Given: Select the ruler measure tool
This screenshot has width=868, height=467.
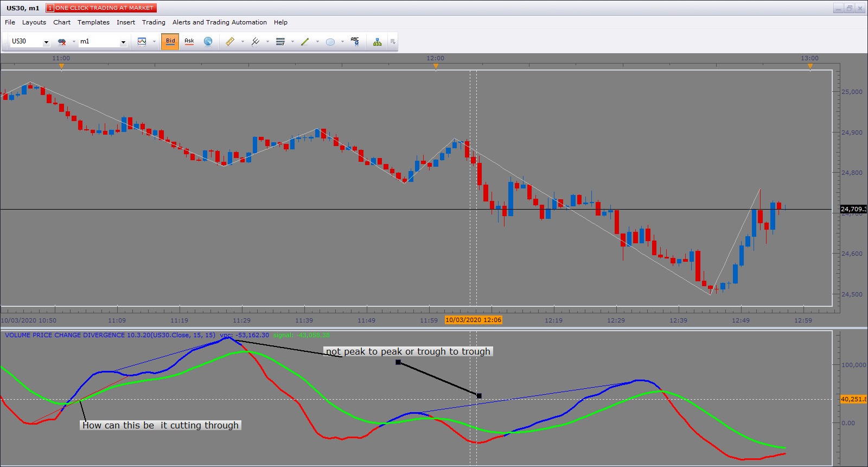Looking at the screenshot, I should (230, 41).
